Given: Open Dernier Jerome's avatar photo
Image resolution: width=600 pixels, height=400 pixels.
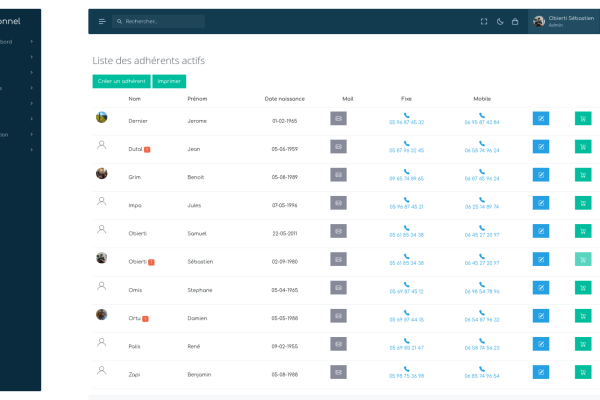Looking at the screenshot, I should pos(101,117).
